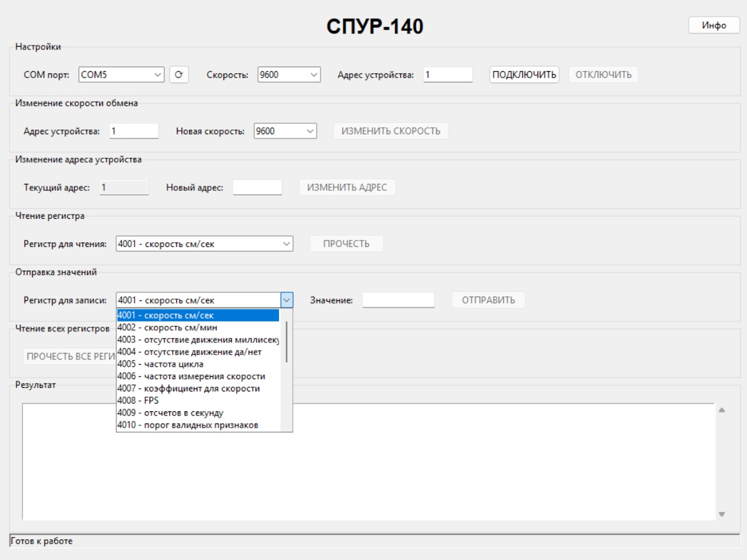747x560 pixels.
Task: Open the COM port dropdown
Action: tap(121, 75)
